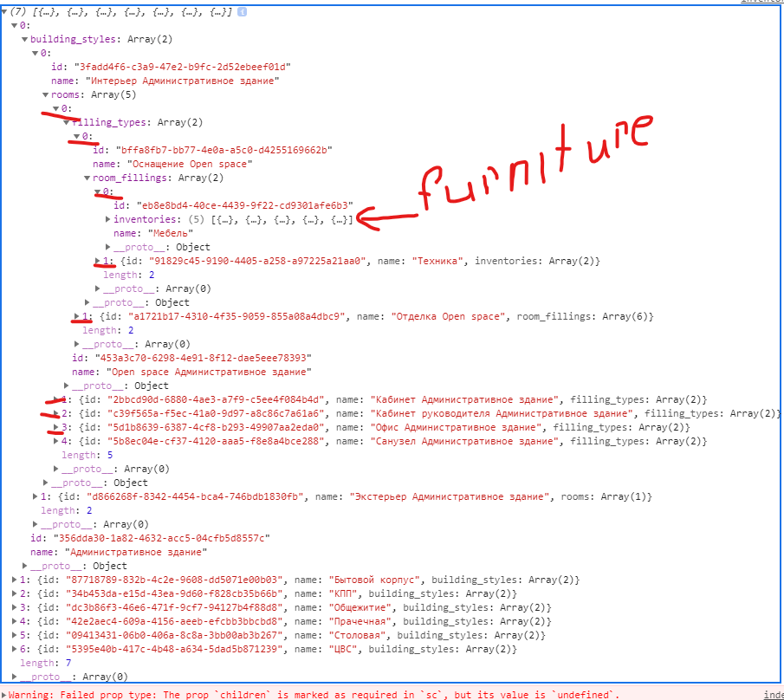Expand the Кабинет Административное здание room
Screen dimensions: 784x700
point(57,399)
